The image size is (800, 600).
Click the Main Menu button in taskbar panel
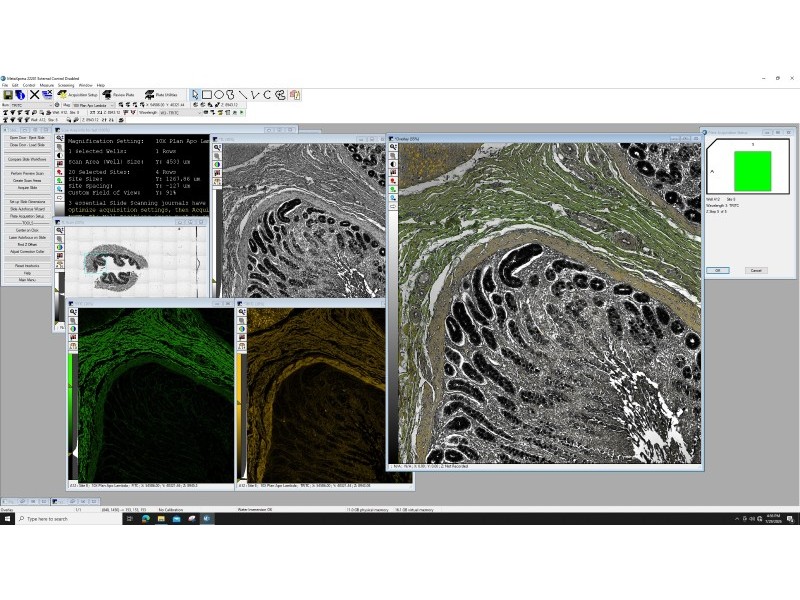coord(28,280)
